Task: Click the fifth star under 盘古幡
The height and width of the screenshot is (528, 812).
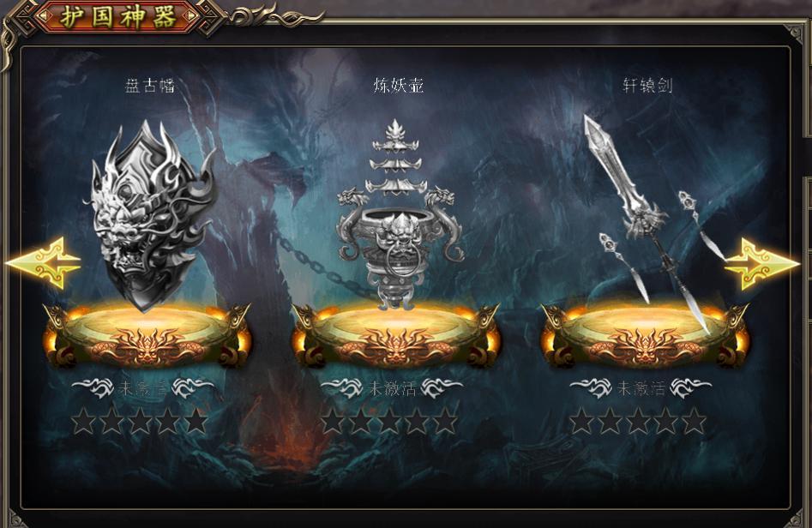Action: point(196,421)
